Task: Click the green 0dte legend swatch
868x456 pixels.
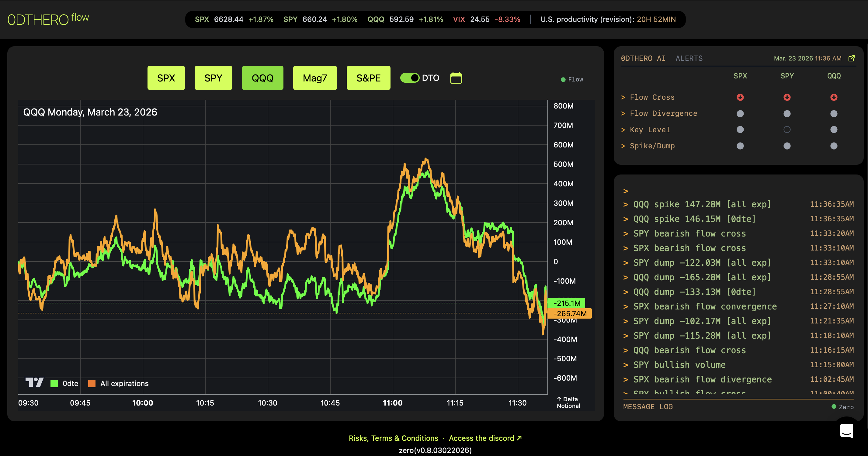Action: tap(54, 383)
